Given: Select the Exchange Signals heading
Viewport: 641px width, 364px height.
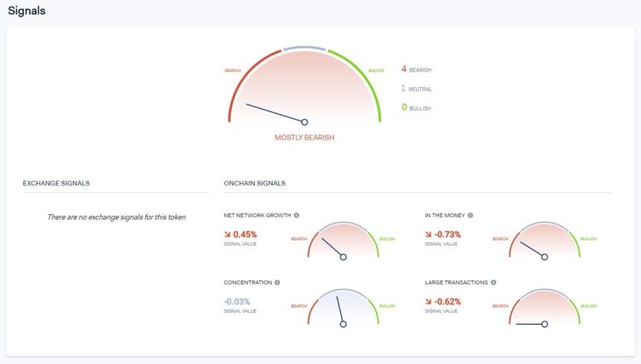Looking at the screenshot, I should click(56, 183).
